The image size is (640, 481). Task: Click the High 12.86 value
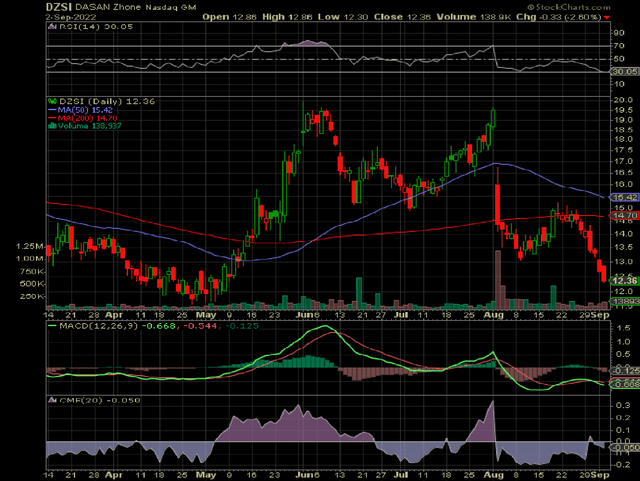pos(287,17)
